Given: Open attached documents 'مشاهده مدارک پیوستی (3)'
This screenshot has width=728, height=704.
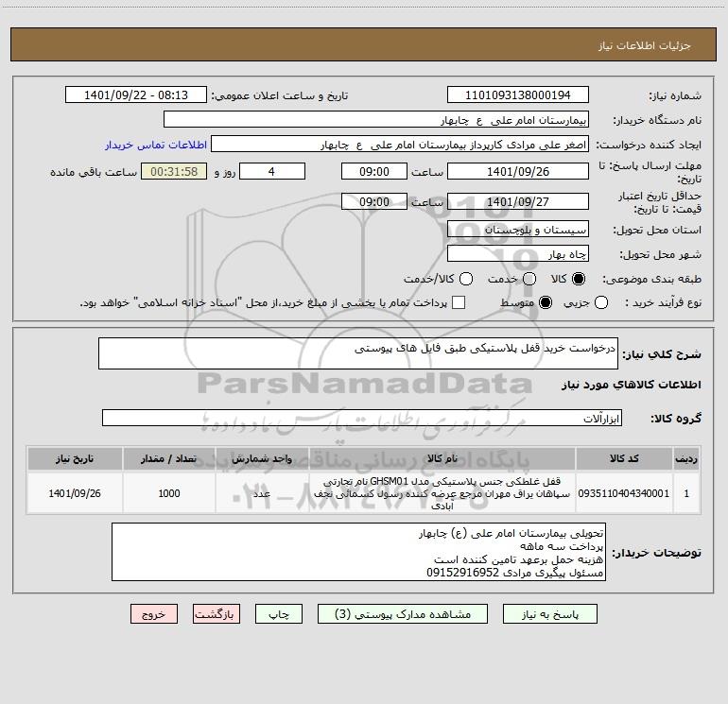Looking at the screenshot, I should pyautogui.click(x=403, y=614).
